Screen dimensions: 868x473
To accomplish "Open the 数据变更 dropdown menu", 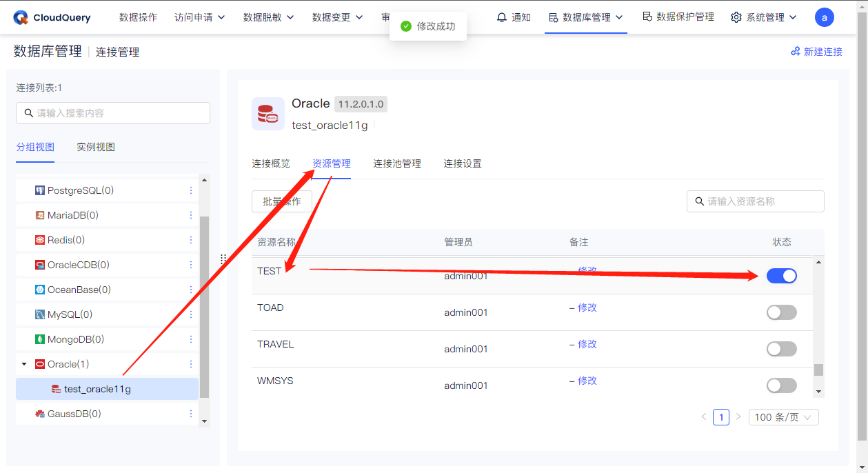I will [338, 17].
